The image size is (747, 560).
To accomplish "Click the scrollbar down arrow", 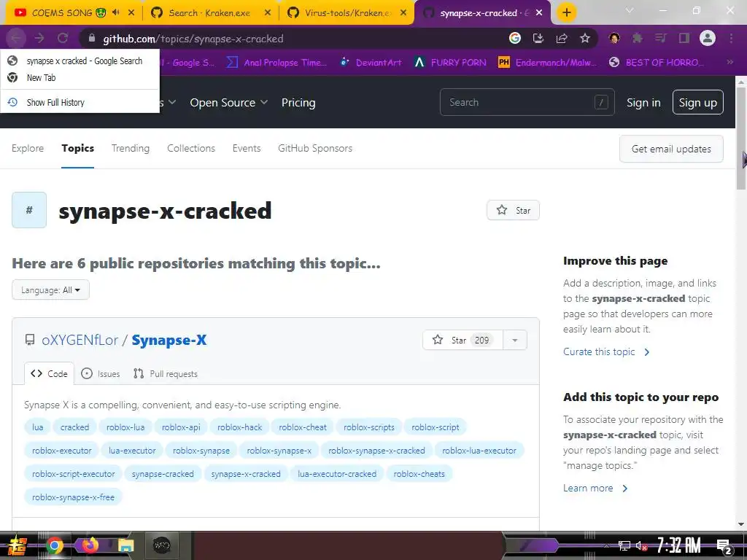I will coord(741,524).
